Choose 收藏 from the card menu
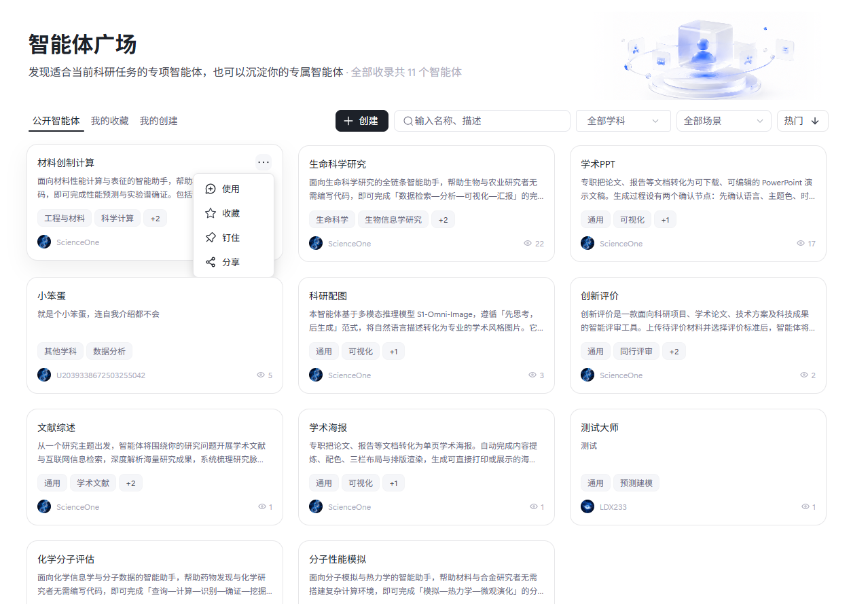This screenshot has height=613, width=868. tap(234, 213)
